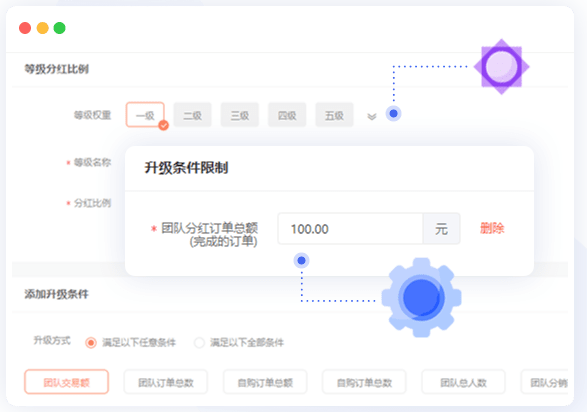Select the 一级 level tab

(x=145, y=115)
